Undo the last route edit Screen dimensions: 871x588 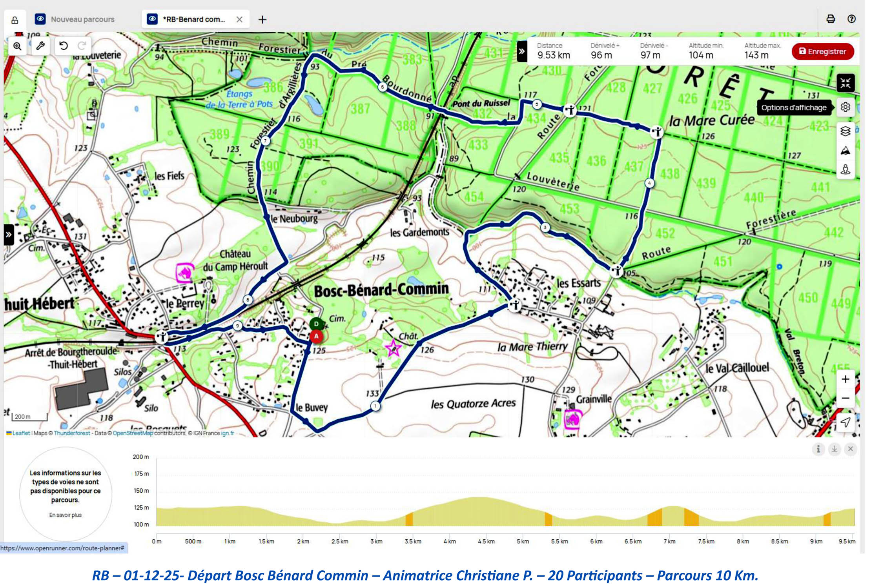point(64,46)
